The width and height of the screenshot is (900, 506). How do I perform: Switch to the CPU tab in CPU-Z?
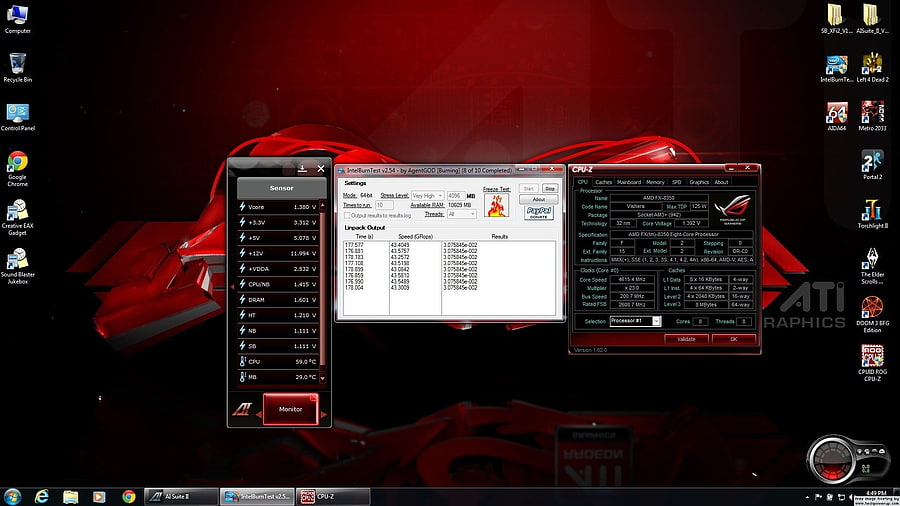(582, 182)
